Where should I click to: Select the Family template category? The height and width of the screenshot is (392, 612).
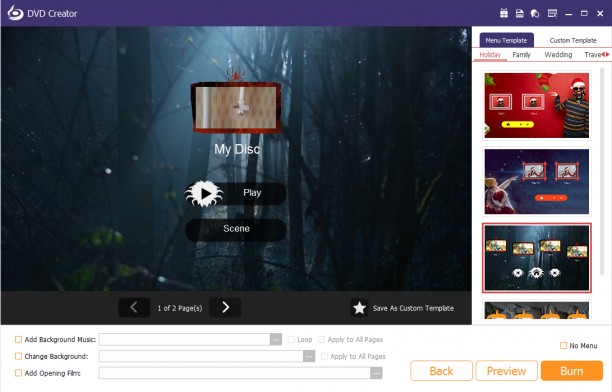coord(521,55)
